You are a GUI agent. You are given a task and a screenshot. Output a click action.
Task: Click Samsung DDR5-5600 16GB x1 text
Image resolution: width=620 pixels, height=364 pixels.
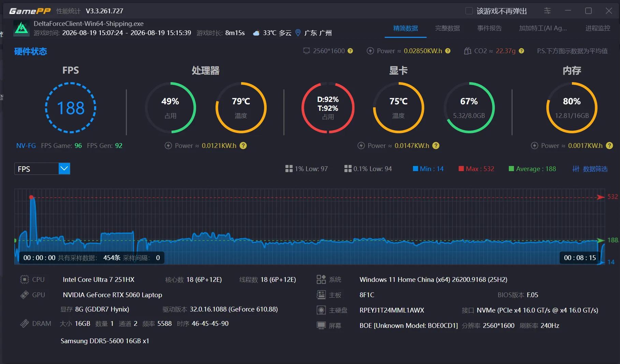[105, 341]
